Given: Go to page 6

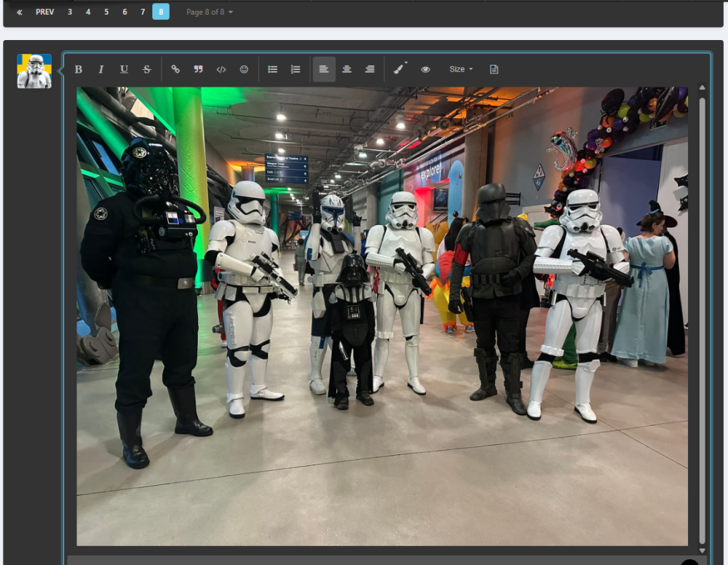Looking at the screenshot, I should pos(124,12).
